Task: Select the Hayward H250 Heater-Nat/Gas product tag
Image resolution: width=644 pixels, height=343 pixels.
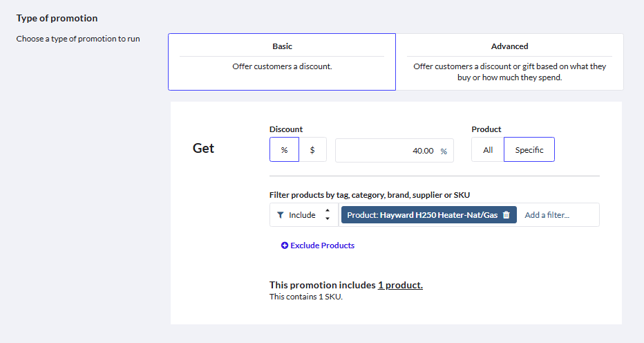Action: [x=422, y=215]
